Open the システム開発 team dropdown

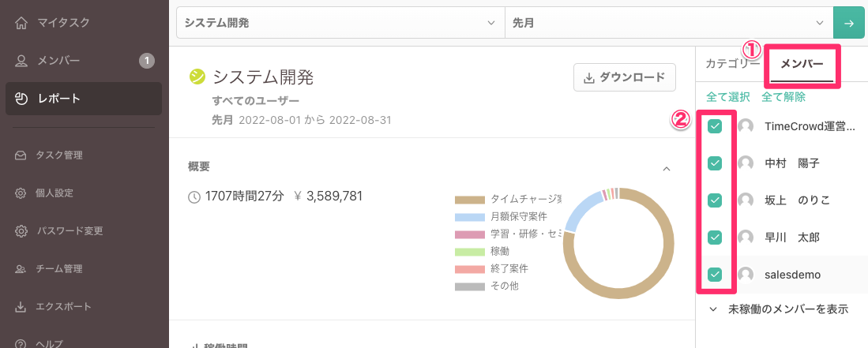click(x=340, y=23)
